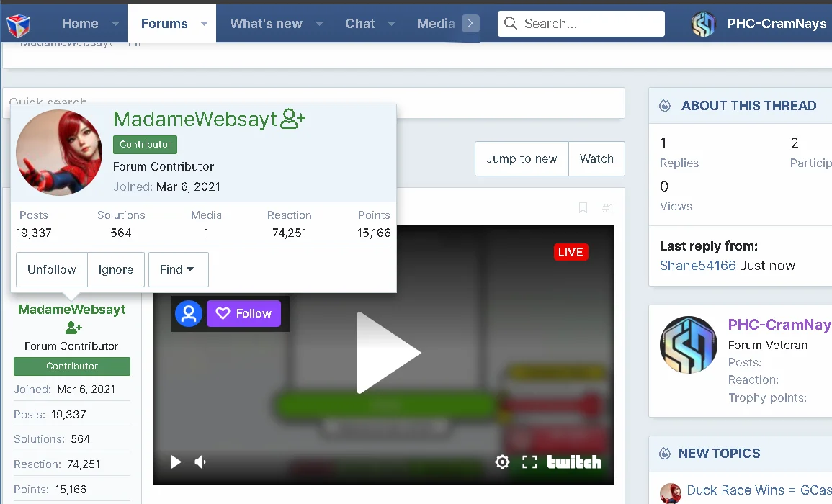Click the Ignore button

(x=116, y=269)
